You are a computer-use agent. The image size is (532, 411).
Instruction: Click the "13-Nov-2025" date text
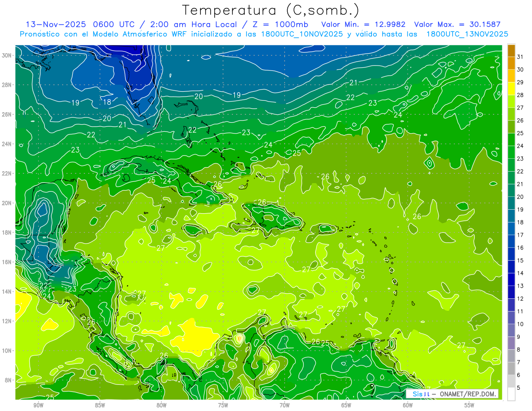point(55,24)
